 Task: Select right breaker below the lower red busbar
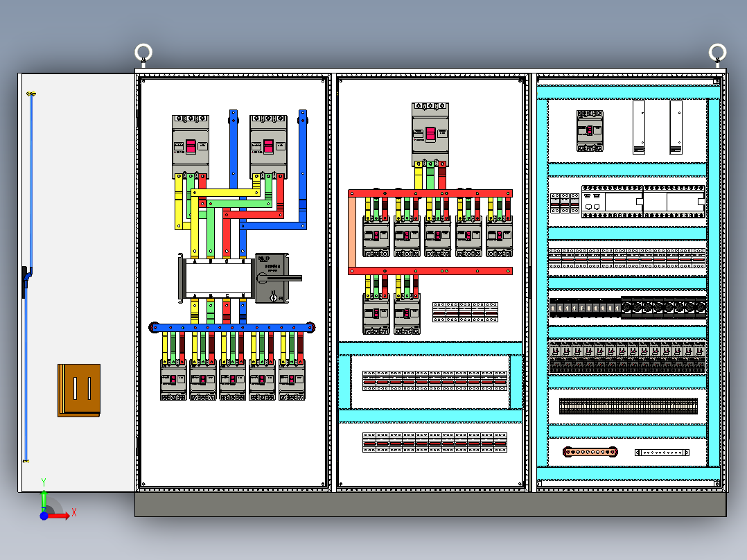(407, 314)
